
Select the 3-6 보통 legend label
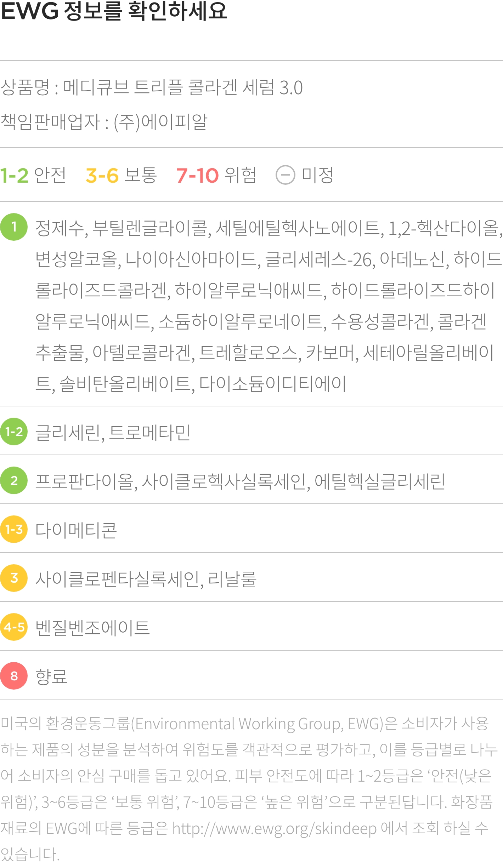(121, 175)
